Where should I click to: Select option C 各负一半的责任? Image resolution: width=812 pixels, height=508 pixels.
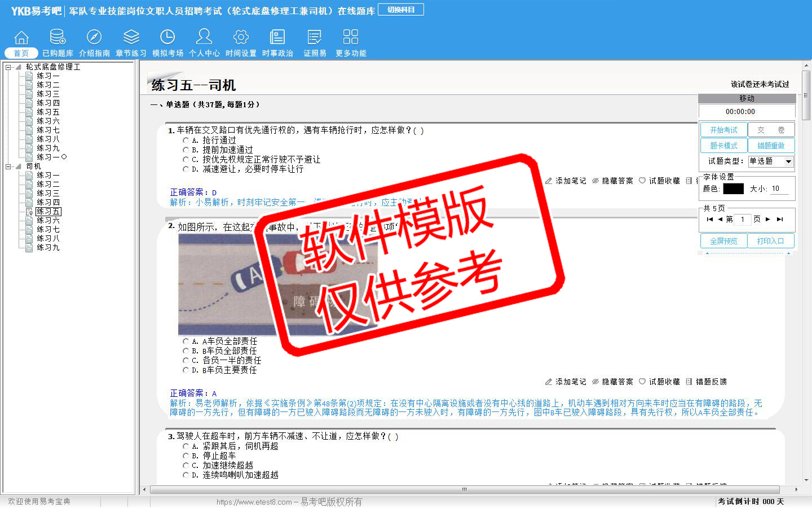pyautogui.click(x=186, y=360)
